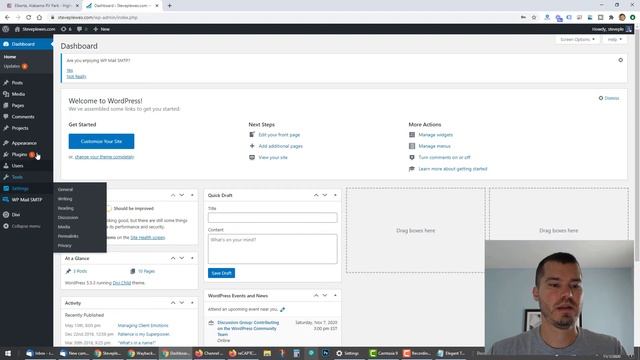Screen dimensions: 640x360
Task: Open Manage widgets link
Action: [x=436, y=135]
